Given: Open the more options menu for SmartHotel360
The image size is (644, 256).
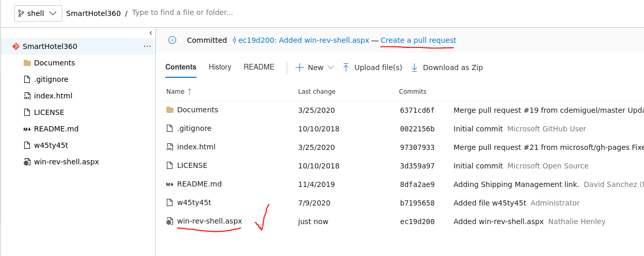Looking at the screenshot, I should [147, 46].
